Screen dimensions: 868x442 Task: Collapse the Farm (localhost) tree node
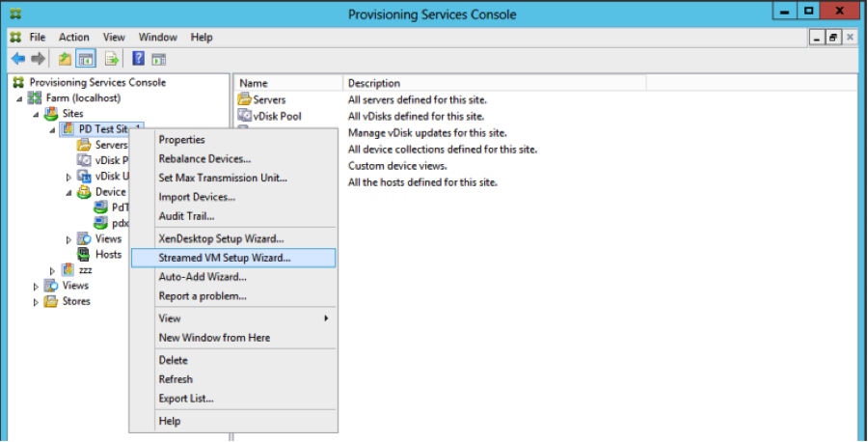tap(20, 98)
